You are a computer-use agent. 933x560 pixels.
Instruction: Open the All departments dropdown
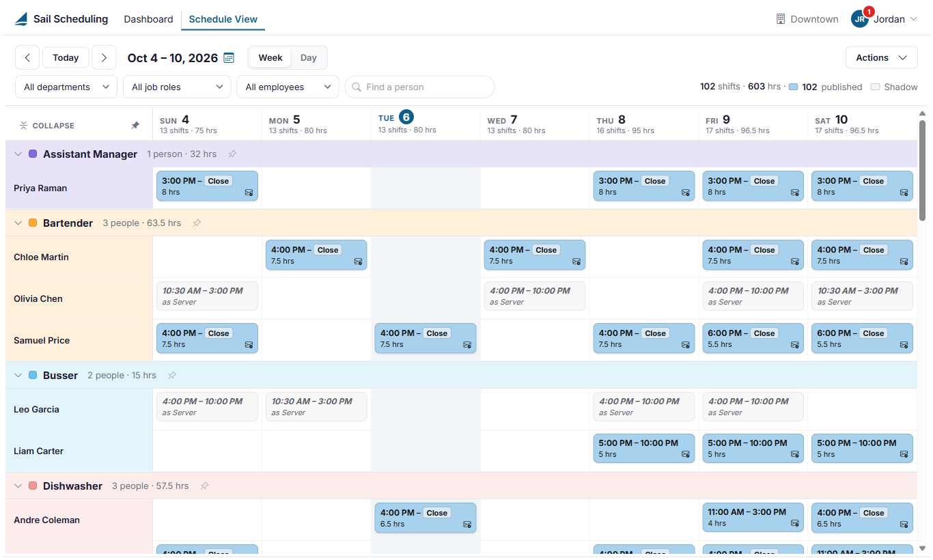(66, 87)
